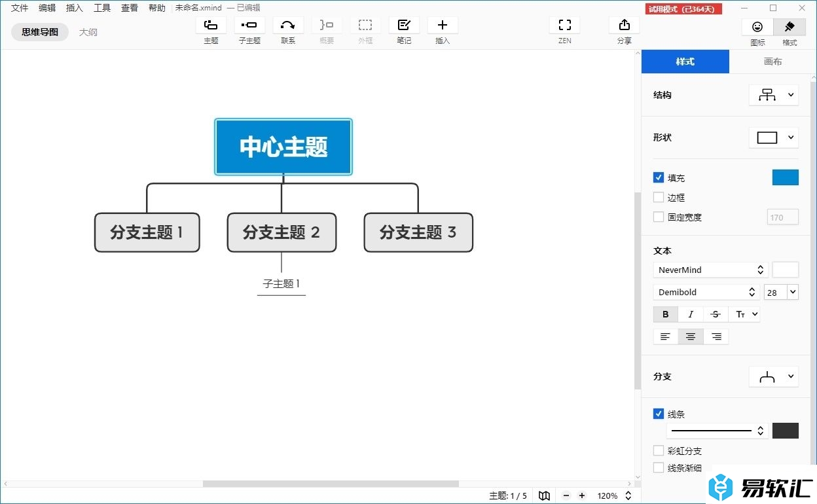817x504 pixels.
Task: Align text right
Action: click(716, 336)
